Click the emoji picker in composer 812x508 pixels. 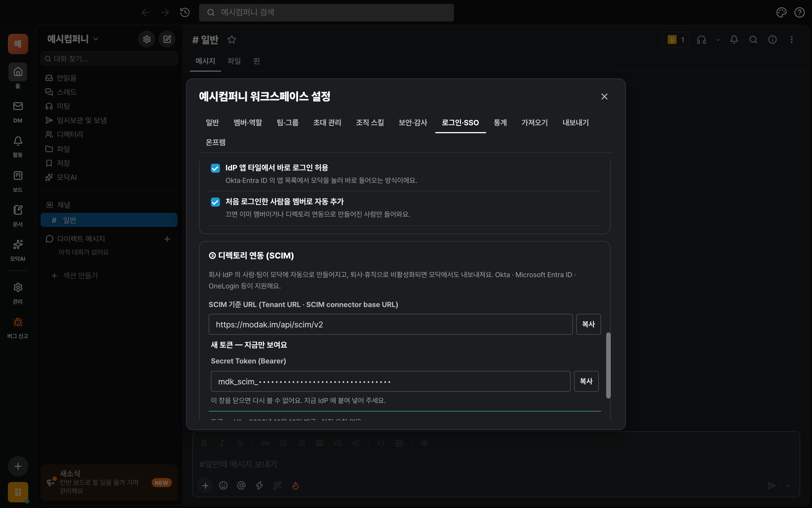click(223, 485)
